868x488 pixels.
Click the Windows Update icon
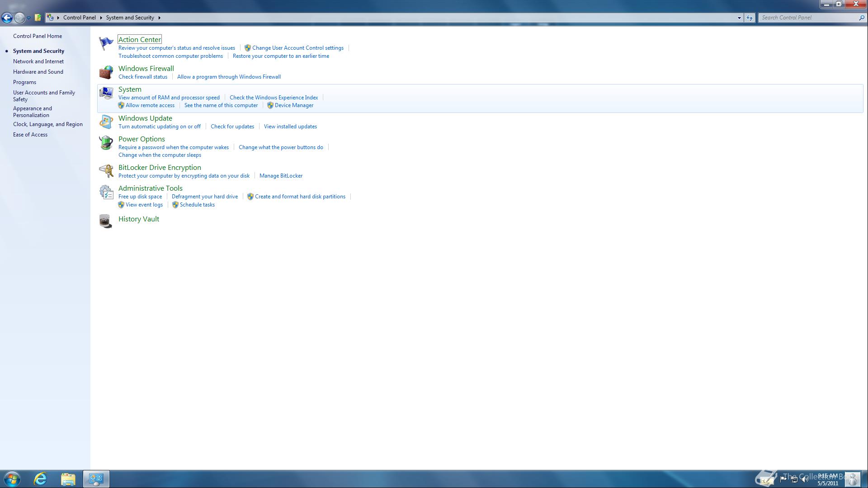click(106, 122)
